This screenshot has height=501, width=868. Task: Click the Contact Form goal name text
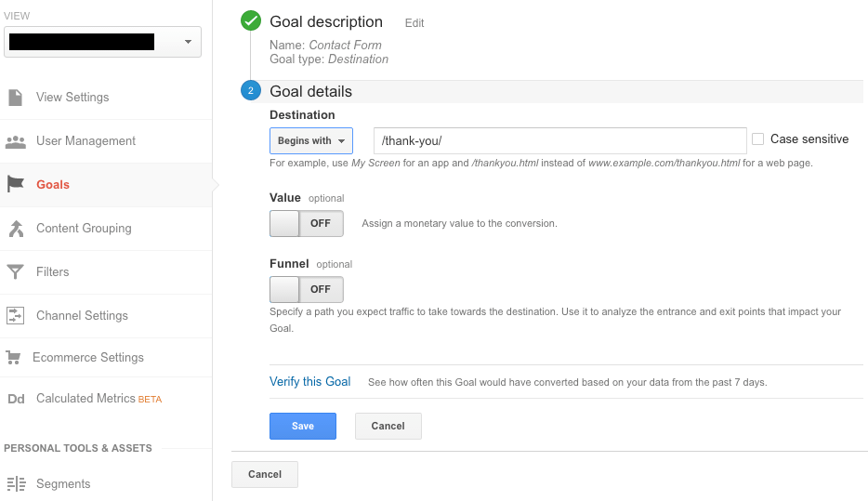click(345, 45)
